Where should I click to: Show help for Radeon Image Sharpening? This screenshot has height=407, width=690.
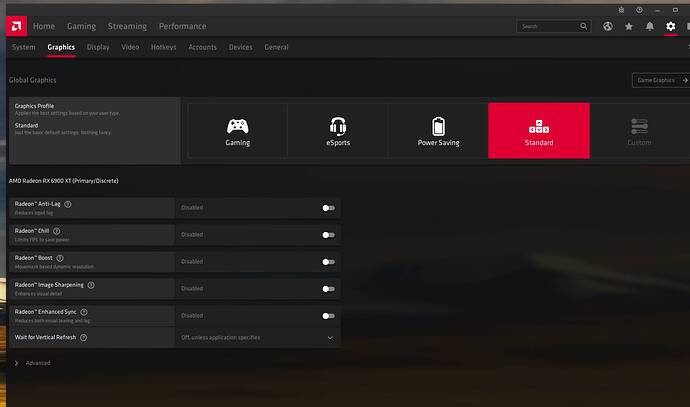pyautogui.click(x=91, y=285)
